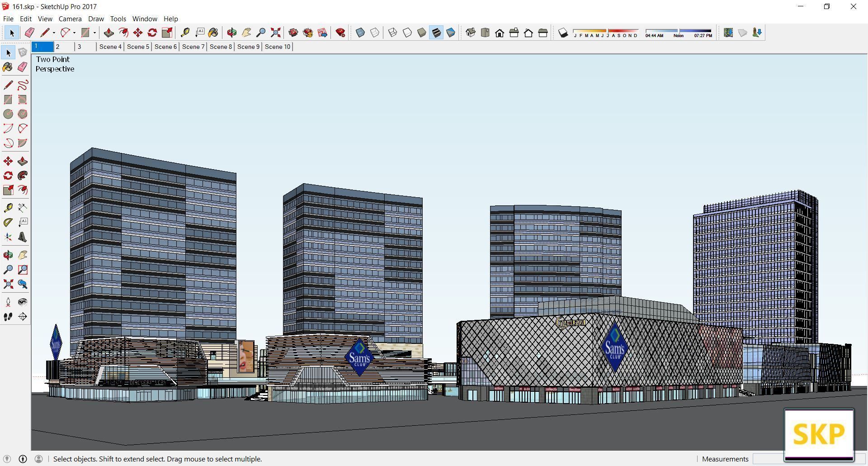This screenshot has height=466, width=868.
Task: Select the Push/Pull tool in top toolbar
Action: click(x=109, y=33)
